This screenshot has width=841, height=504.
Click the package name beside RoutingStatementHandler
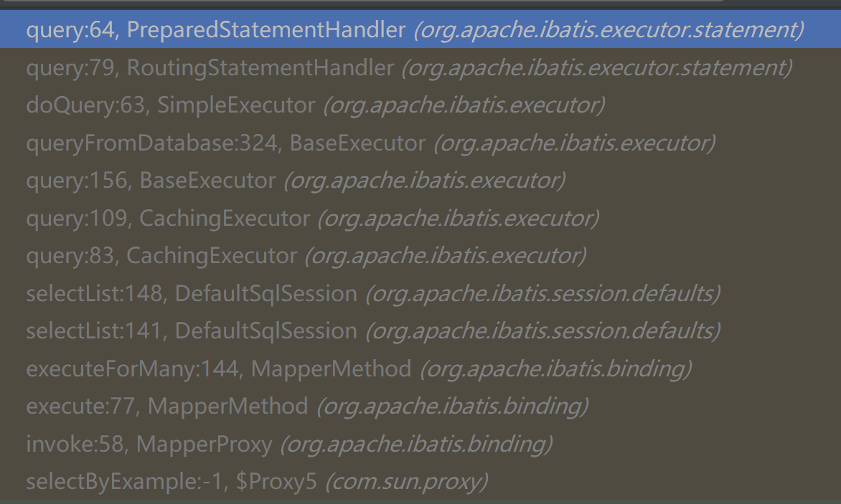point(596,69)
